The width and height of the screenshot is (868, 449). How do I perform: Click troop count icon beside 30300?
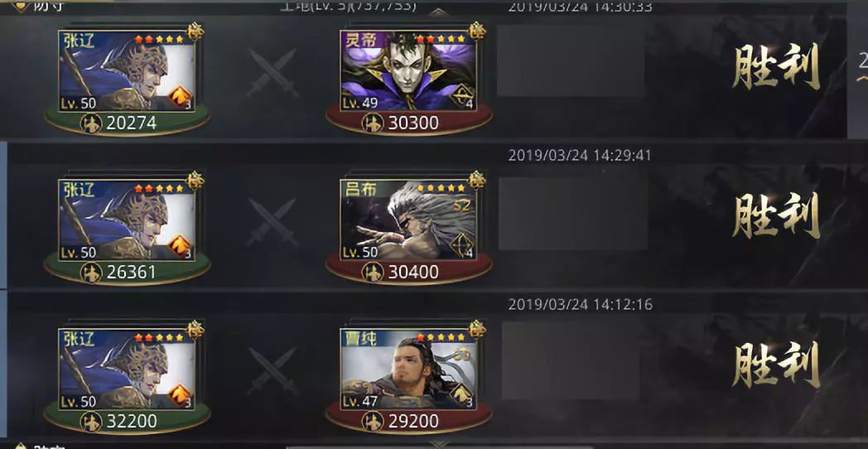[x=373, y=123]
